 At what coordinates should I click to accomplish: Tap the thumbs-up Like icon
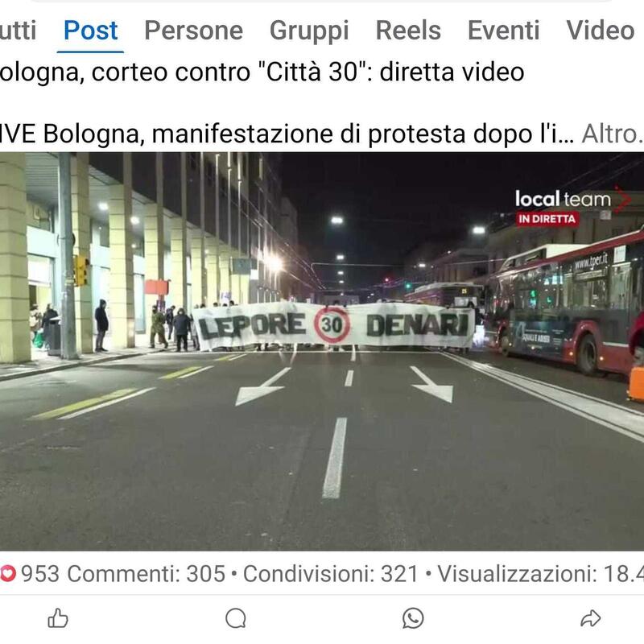point(58,618)
